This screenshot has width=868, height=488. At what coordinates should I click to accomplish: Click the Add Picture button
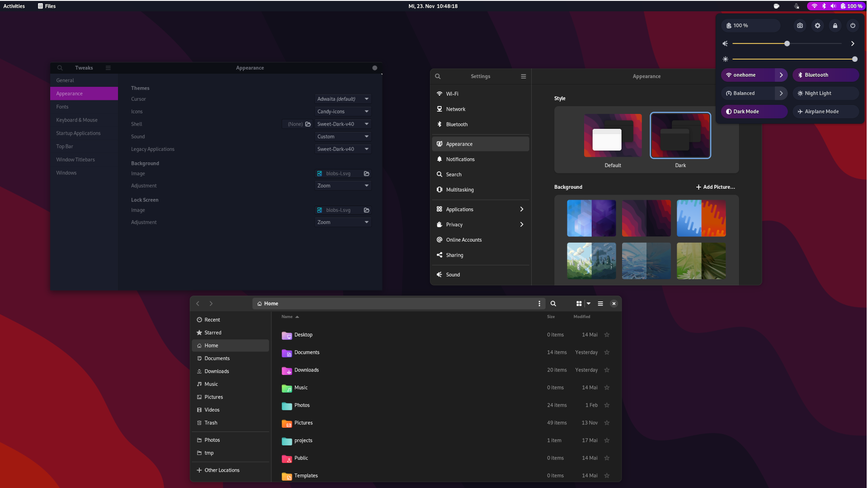tap(715, 187)
